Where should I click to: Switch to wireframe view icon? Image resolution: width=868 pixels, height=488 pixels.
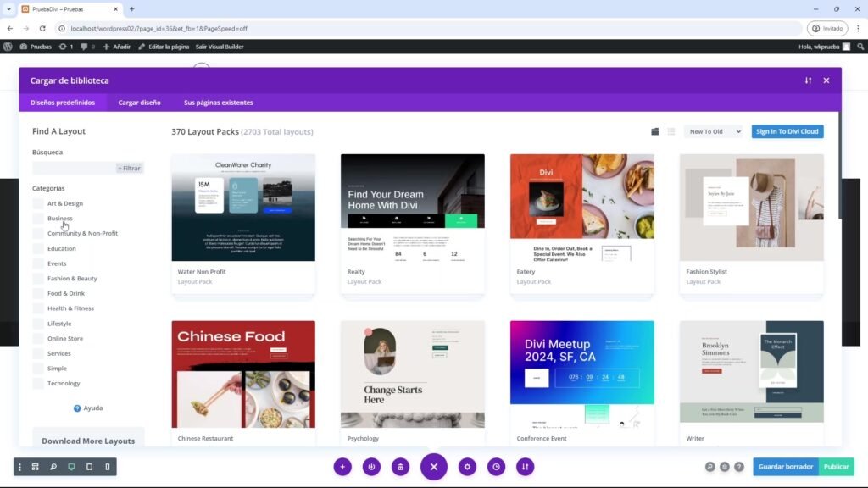[35, 467]
